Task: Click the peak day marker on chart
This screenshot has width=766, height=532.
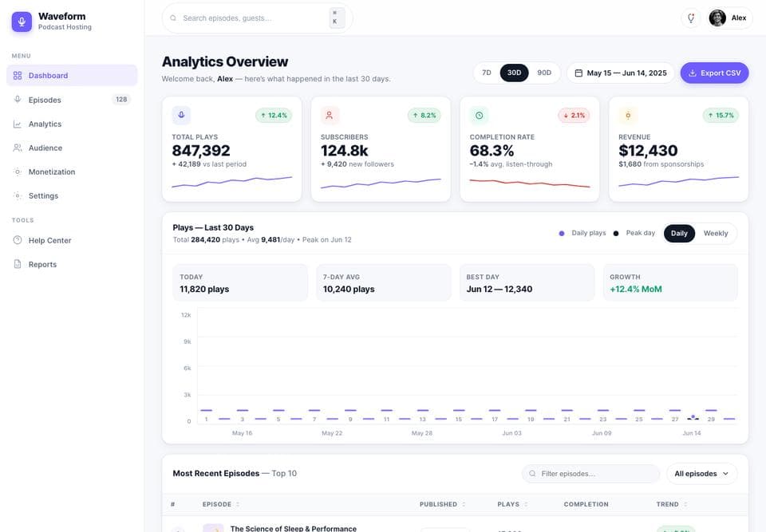Action: pyautogui.click(x=693, y=417)
